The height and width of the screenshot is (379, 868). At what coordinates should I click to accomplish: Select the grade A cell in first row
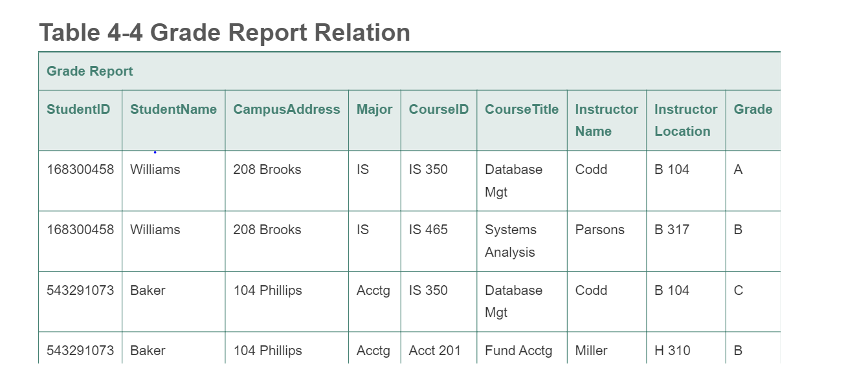(x=738, y=169)
